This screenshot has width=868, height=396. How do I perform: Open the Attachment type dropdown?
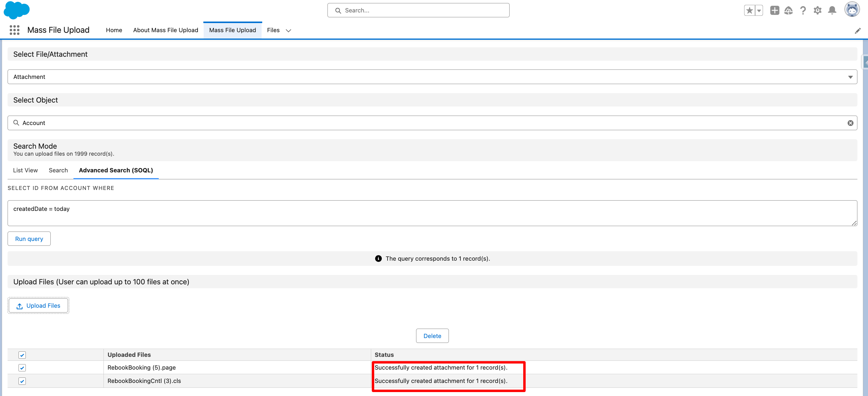(x=432, y=77)
